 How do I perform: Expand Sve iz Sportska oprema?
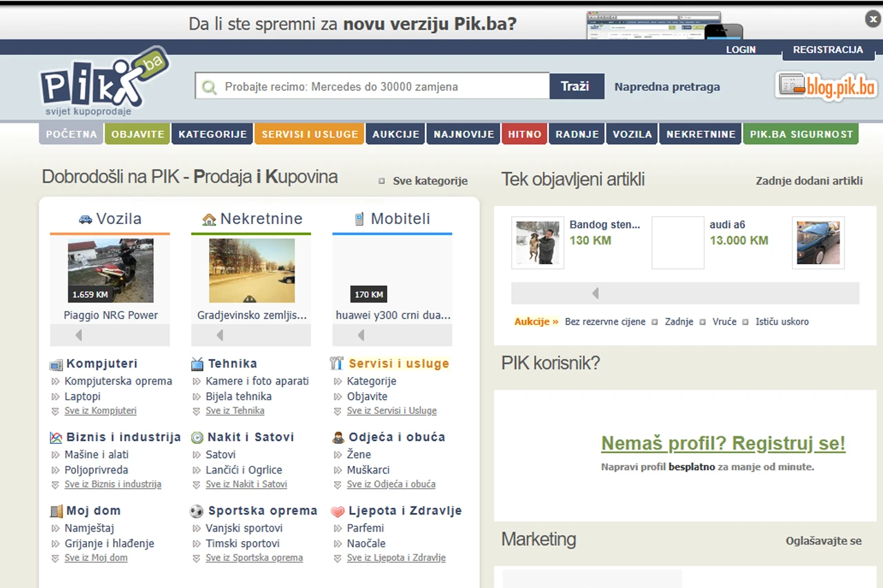pos(254,558)
